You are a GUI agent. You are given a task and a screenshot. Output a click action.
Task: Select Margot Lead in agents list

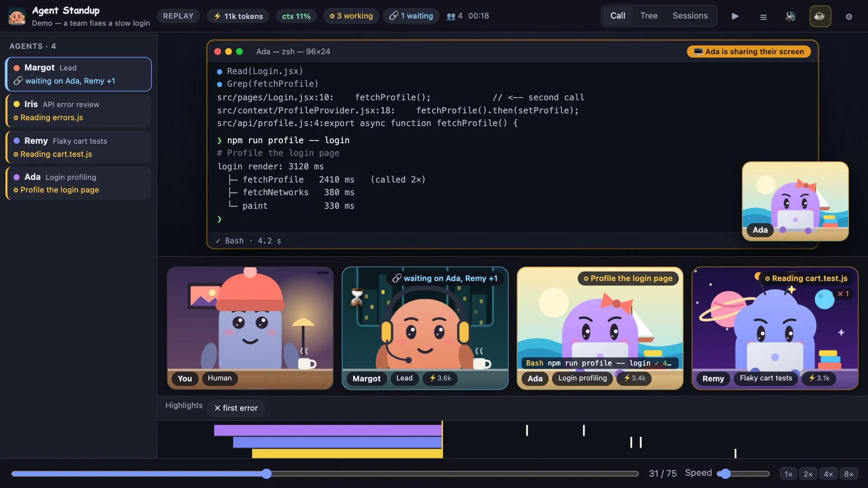[x=78, y=74]
